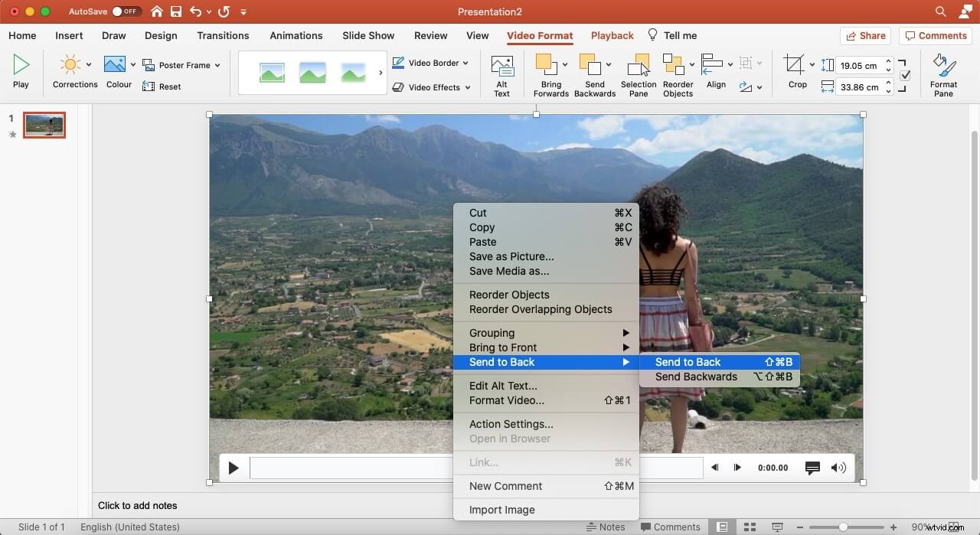Toggle subtitles on the video playback bar
This screenshot has height=535, width=980.
click(812, 467)
